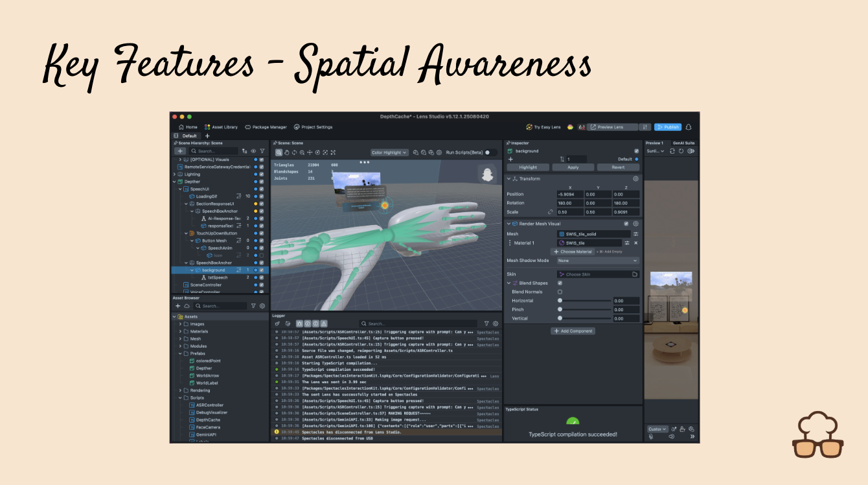Click the hierarchy tree-view icon beside search
Viewport: 868px width, 485px height.
pyautogui.click(x=244, y=150)
